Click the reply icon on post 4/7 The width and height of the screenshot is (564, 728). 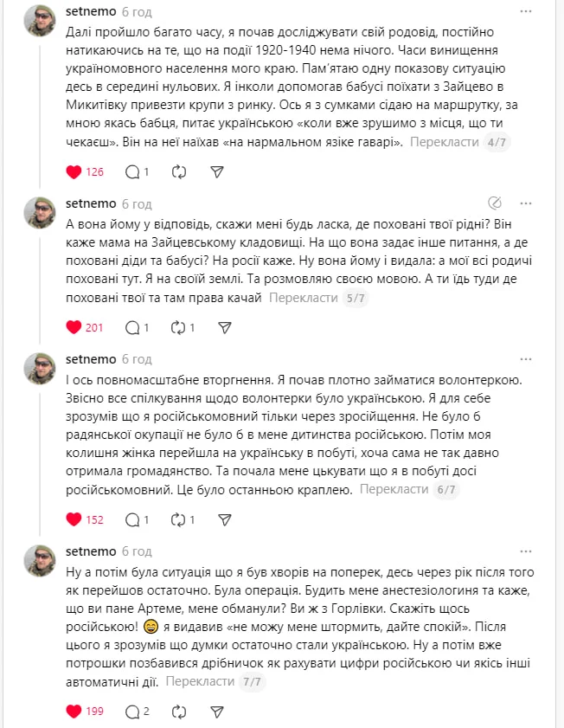[132, 172]
